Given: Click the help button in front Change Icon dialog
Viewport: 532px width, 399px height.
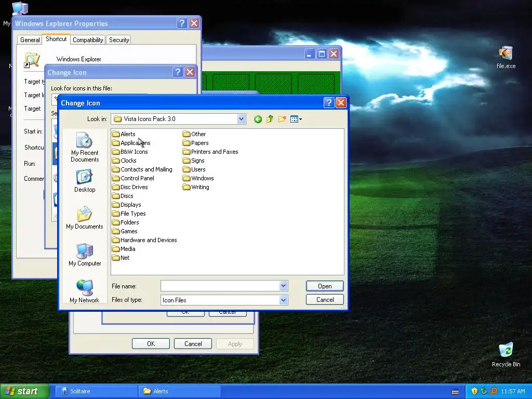Looking at the screenshot, I should 329,102.
